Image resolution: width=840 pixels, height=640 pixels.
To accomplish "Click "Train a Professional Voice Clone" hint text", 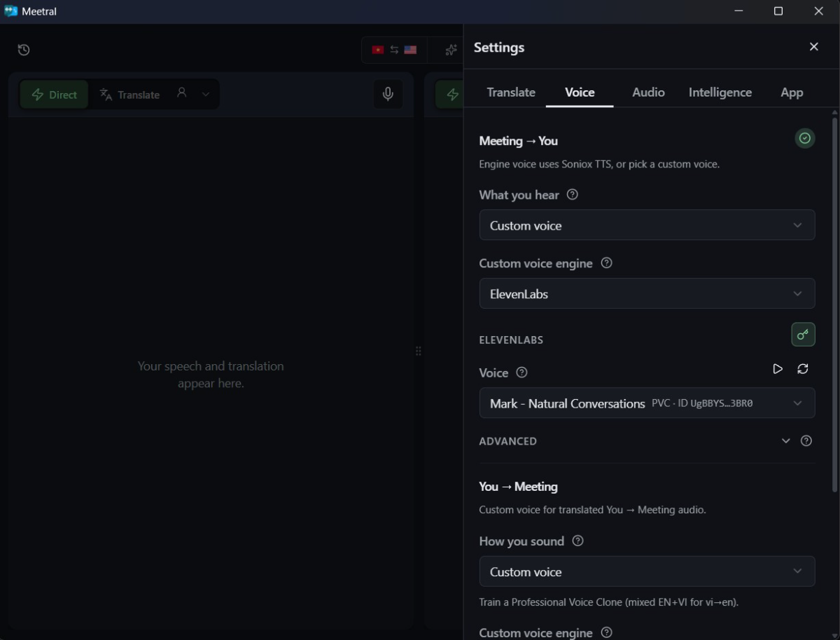I will pyautogui.click(x=609, y=602).
